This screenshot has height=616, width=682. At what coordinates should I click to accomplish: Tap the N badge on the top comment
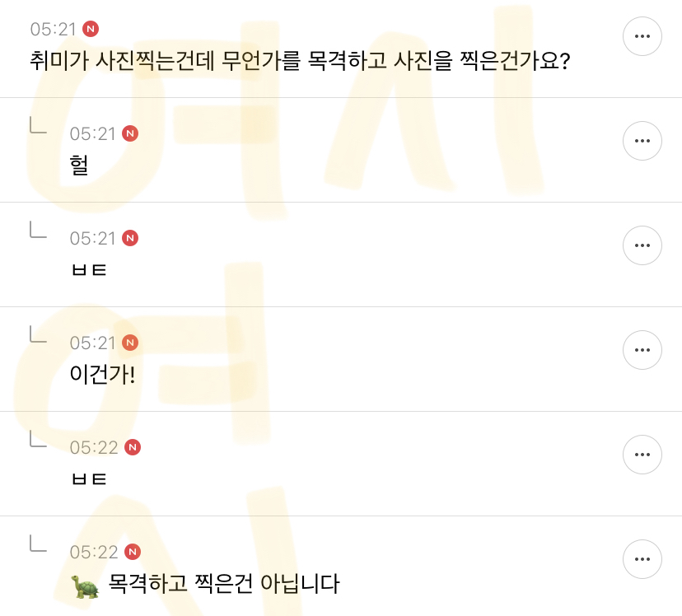(91, 29)
